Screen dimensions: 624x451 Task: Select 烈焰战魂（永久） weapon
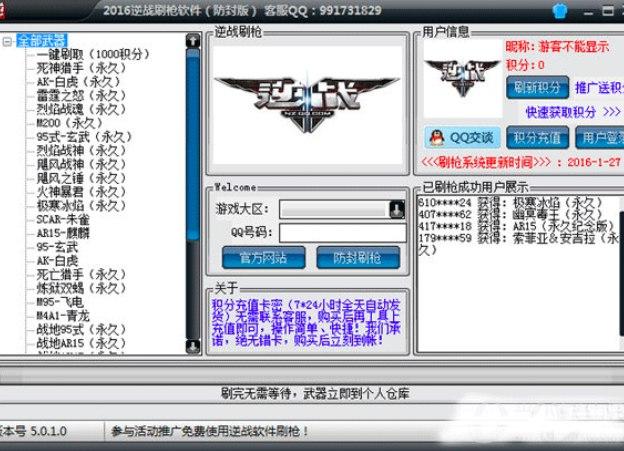tap(81, 109)
